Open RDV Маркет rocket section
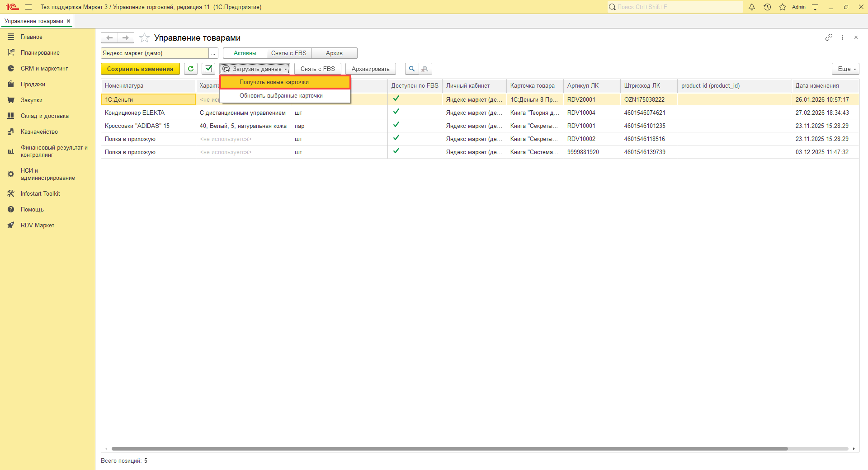 click(x=37, y=225)
